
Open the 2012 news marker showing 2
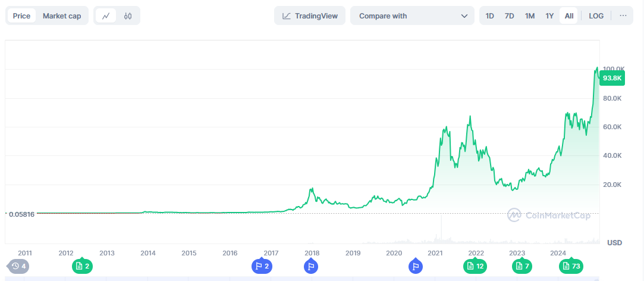83,266
